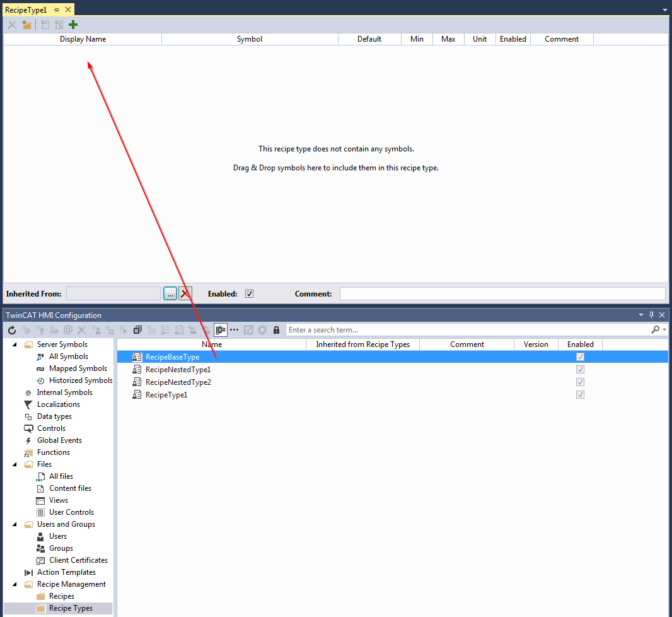Click the Comment text field

click(502, 294)
